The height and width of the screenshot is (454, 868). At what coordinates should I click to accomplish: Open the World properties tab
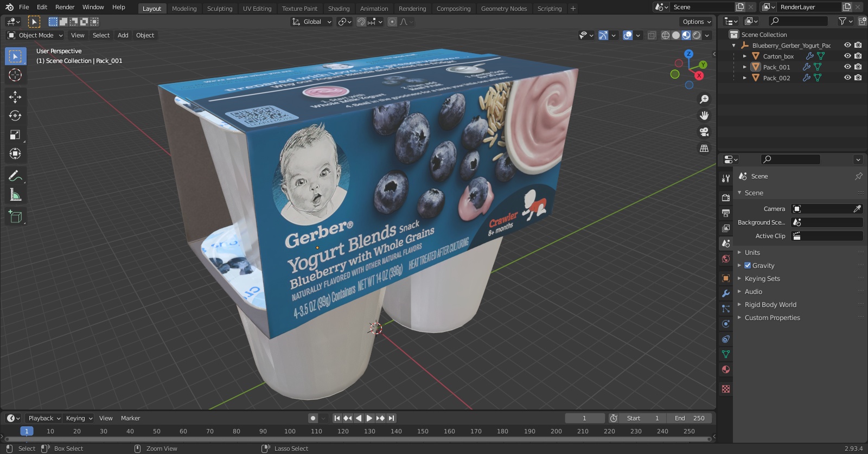726,259
